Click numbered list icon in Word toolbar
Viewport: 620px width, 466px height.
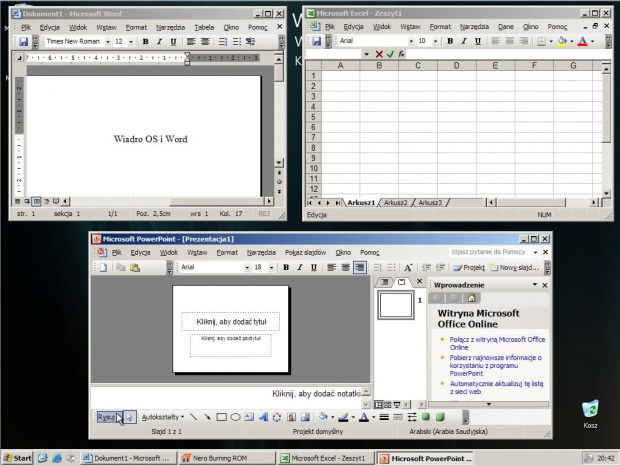(x=223, y=42)
